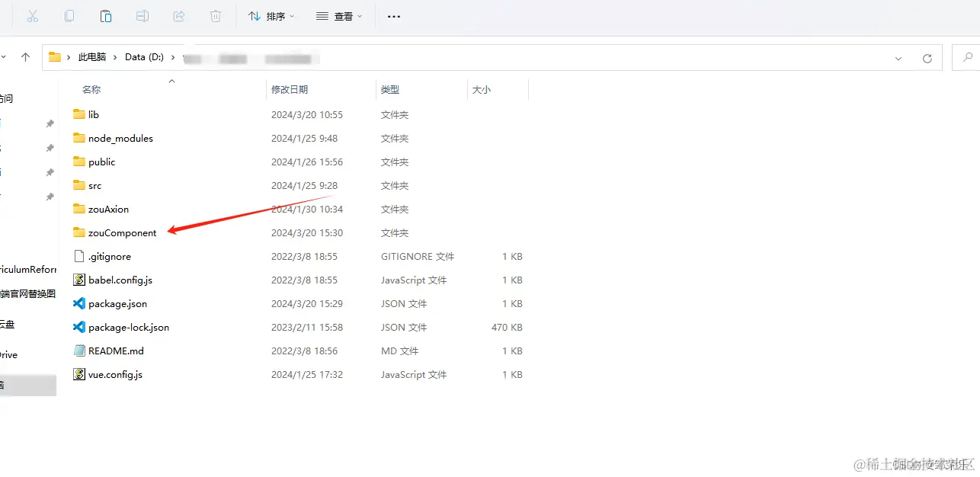Click the Cut icon in the toolbar
Viewport: 980px width, 477px height.
(32, 15)
